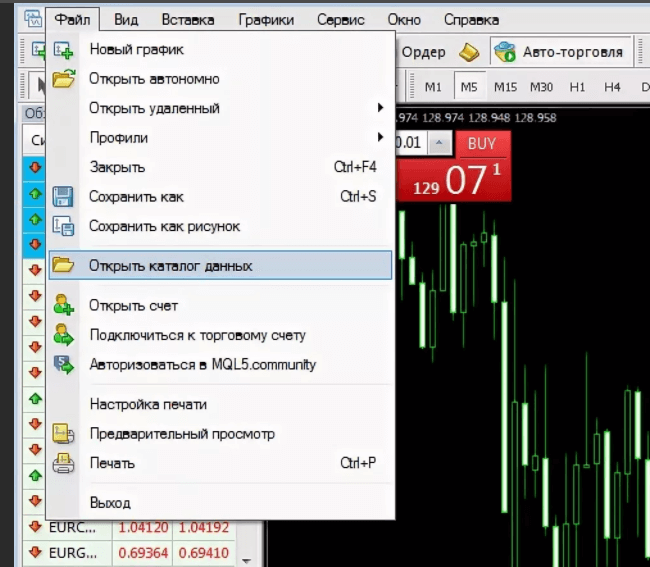The height and width of the screenshot is (567, 650).
Task: Toggle the Авто-торговля button
Action: [560, 52]
